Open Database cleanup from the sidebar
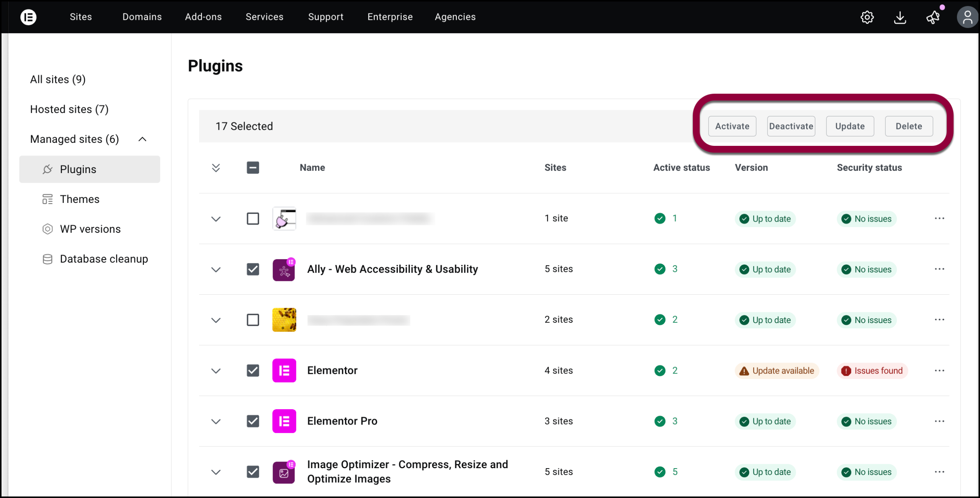This screenshot has height=498, width=980. click(x=104, y=259)
